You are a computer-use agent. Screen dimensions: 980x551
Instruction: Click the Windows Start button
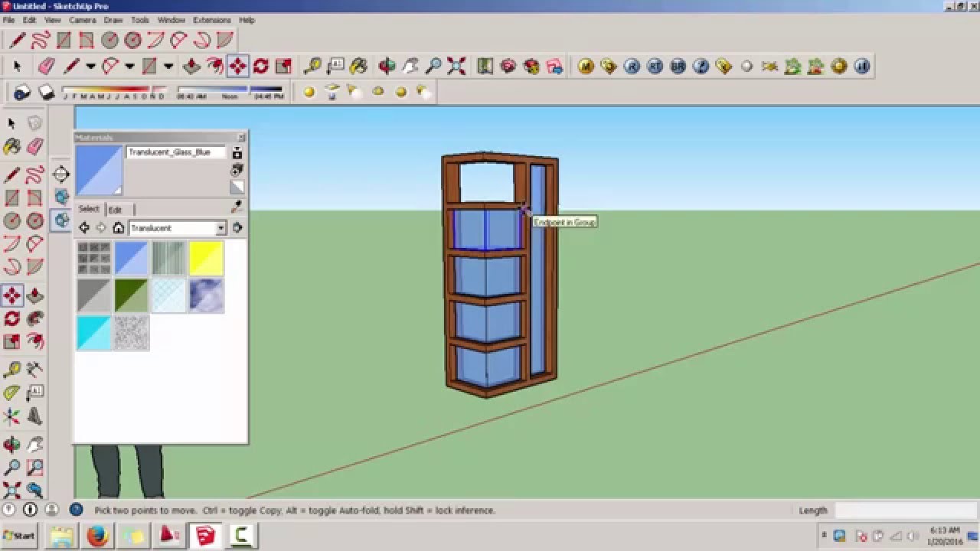[19, 536]
